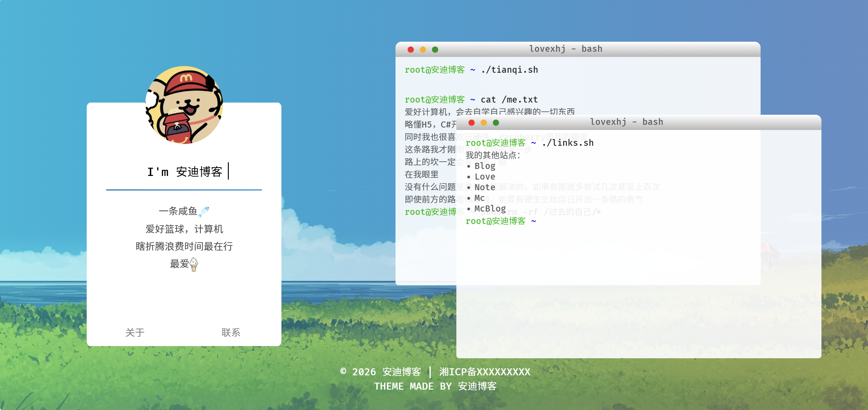868x410 pixels.
Task: Open the Mc link
Action: [x=479, y=198]
